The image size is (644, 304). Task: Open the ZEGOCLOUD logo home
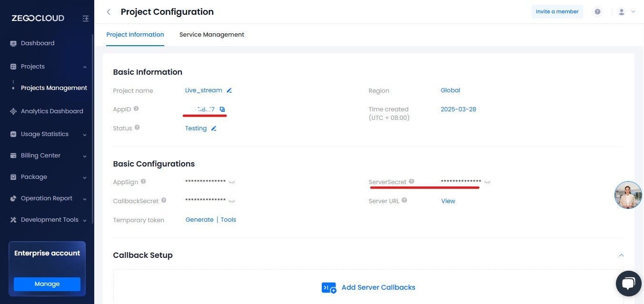click(38, 19)
